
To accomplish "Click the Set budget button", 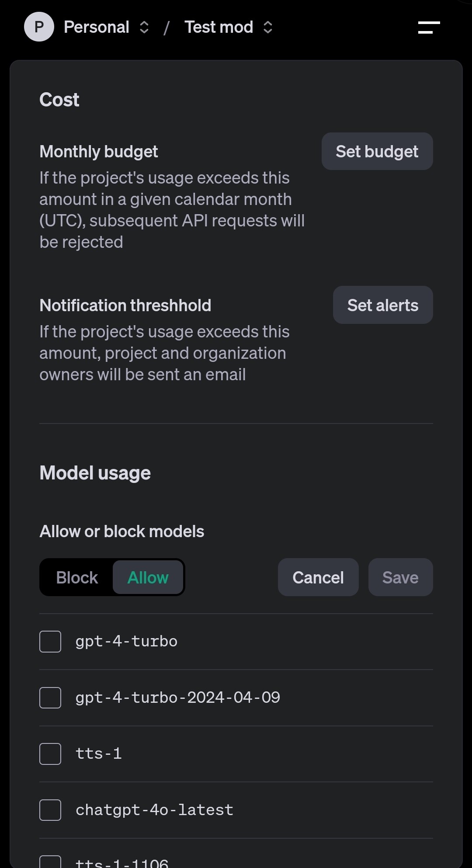I will 377,152.
